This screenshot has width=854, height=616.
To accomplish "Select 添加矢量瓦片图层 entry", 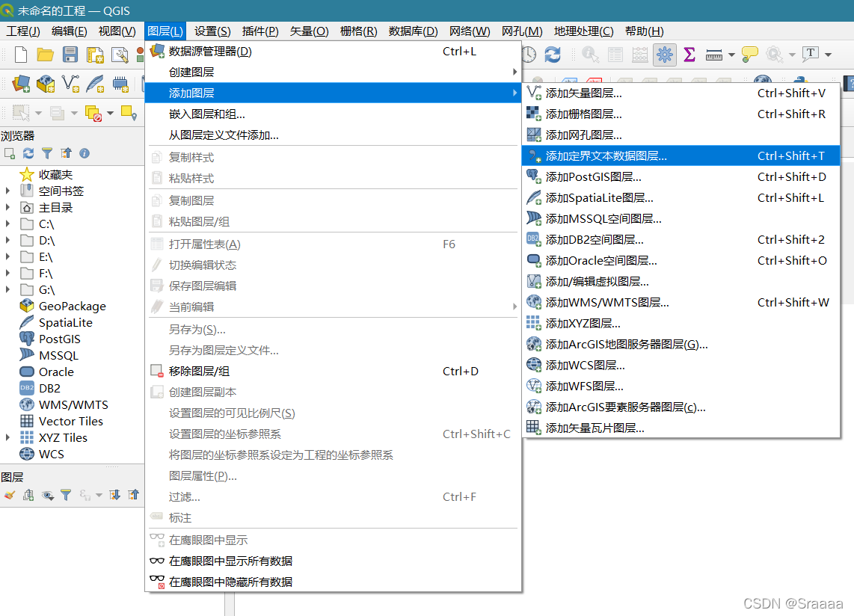I will [x=681, y=428].
